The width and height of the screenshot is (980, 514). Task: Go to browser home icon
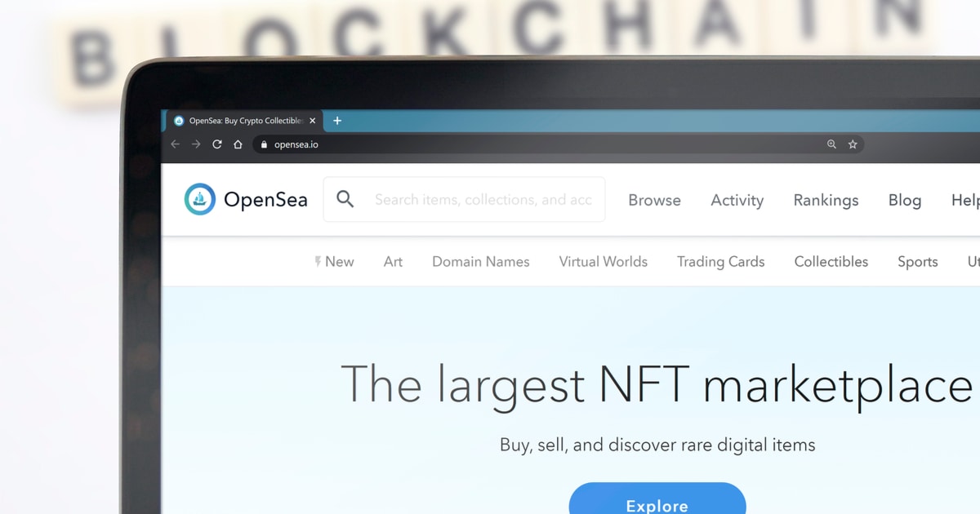(238, 144)
